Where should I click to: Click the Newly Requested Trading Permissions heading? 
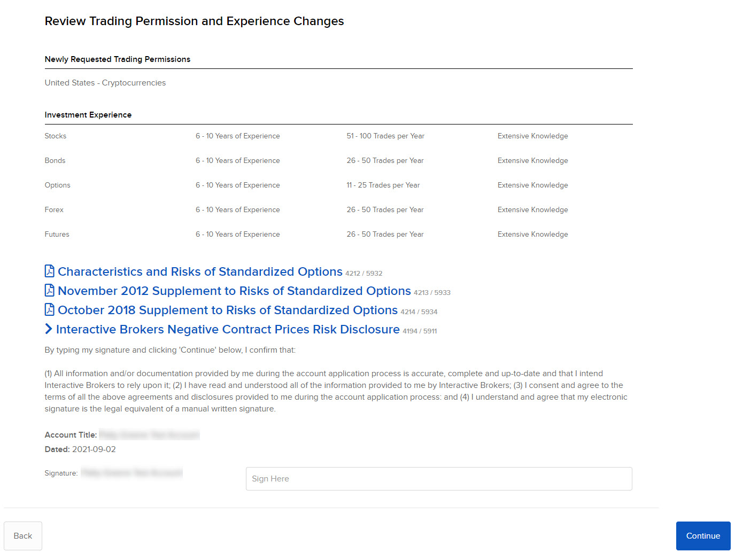pyautogui.click(x=118, y=59)
